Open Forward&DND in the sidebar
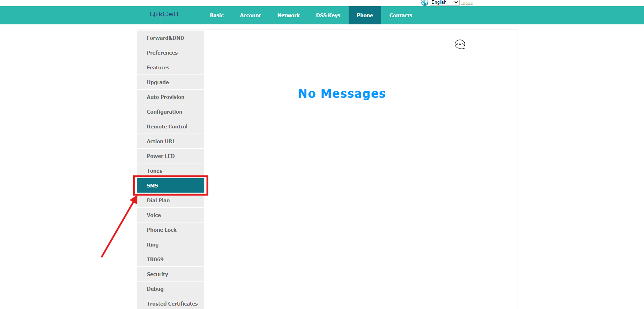Viewport: 644px width, 309px height. point(170,38)
